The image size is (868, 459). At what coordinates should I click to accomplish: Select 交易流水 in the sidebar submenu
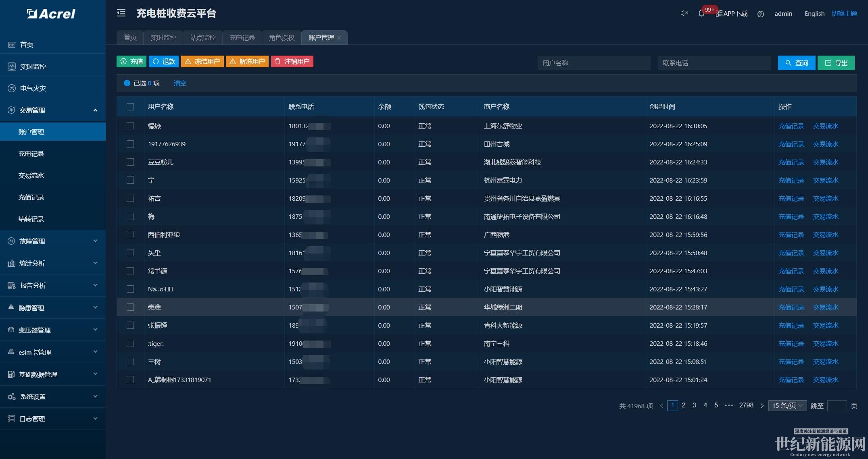click(31, 175)
